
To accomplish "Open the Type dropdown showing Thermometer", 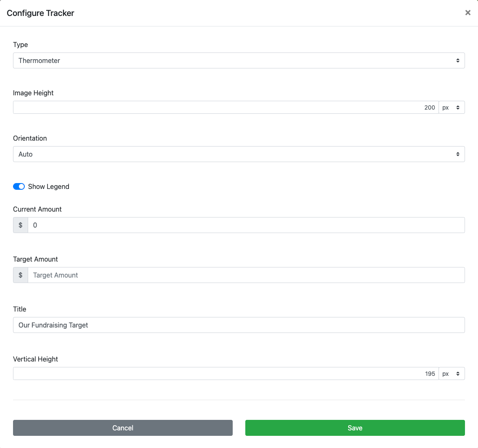I will click(x=239, y=60).
